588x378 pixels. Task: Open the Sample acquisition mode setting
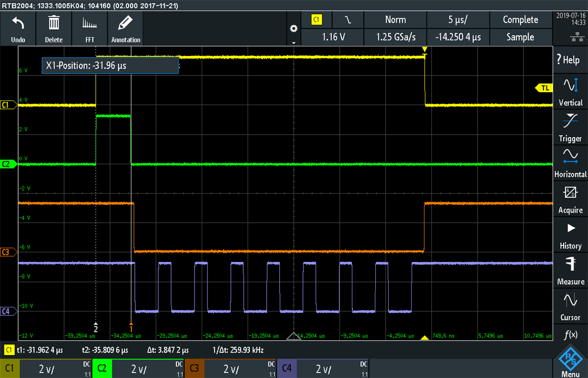pyautogui.click(x=520, y=37)
